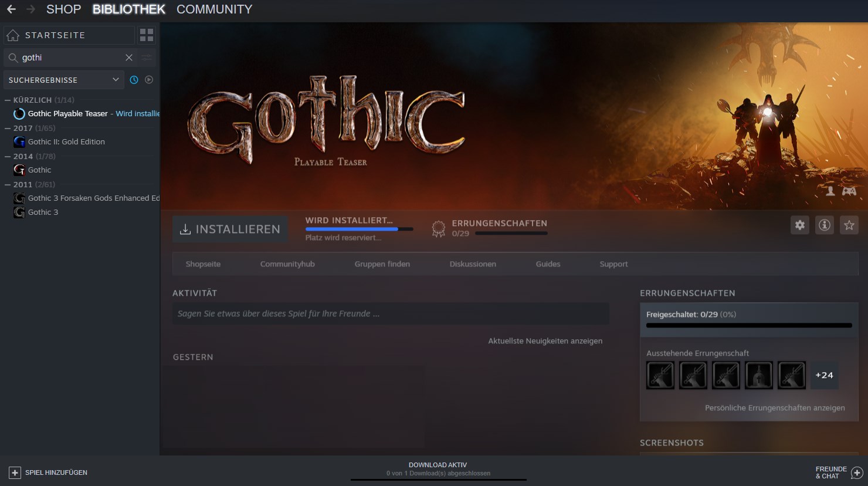Screen dimensions: 868x486
Task: Focus the library search field with 'gothi'
Action: (70, 58)
